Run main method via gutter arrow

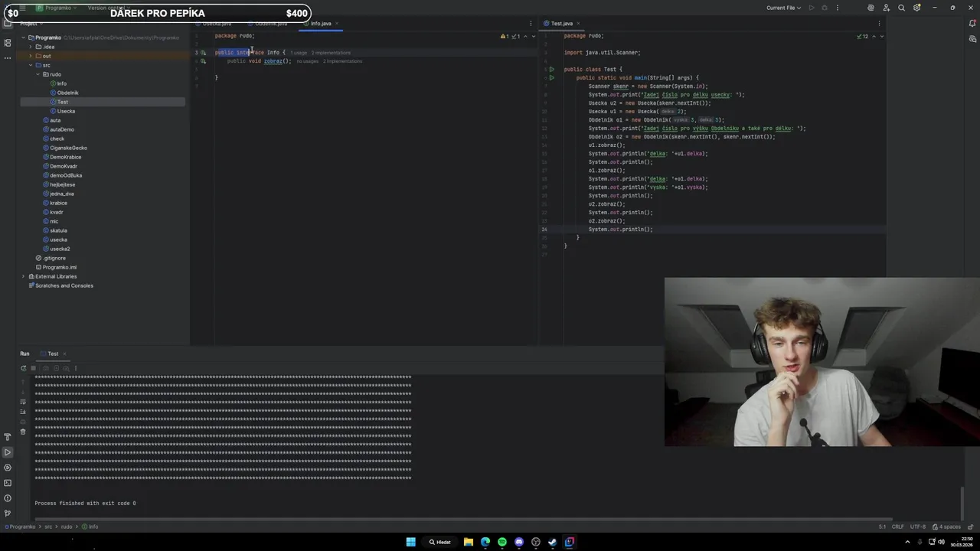pyautogui.click(x=551, y=78)
